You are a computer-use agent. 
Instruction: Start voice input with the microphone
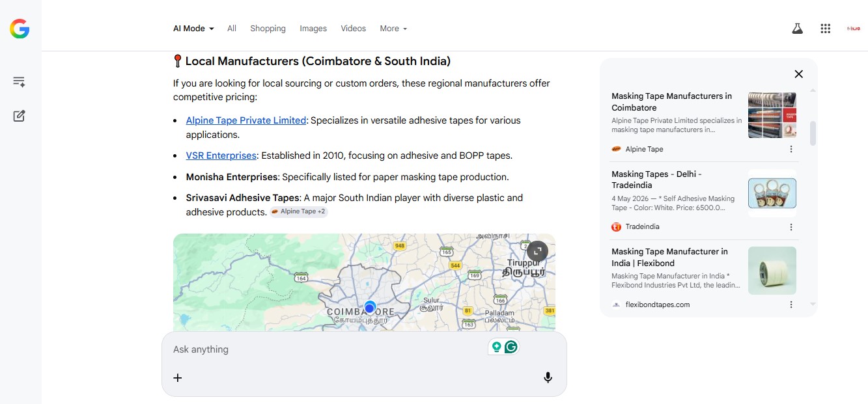[548, 377]
